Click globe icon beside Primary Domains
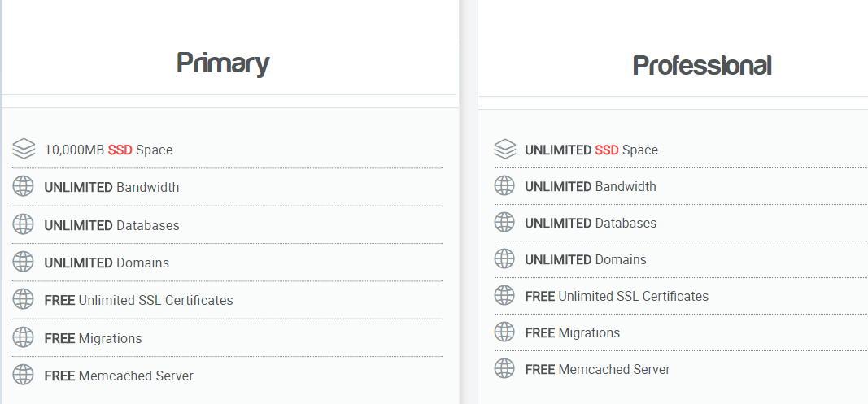This screenshot has height=404, width=868. (x=24, y=262)
